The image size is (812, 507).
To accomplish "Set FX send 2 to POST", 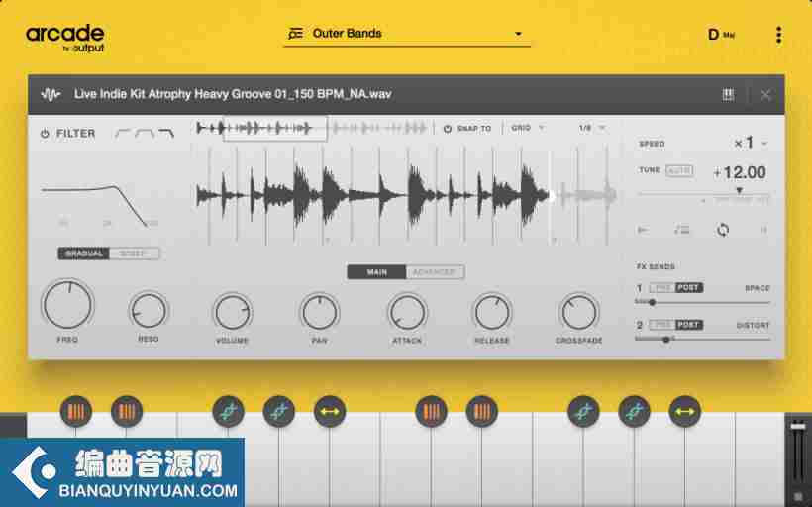I will click(689, 325).
